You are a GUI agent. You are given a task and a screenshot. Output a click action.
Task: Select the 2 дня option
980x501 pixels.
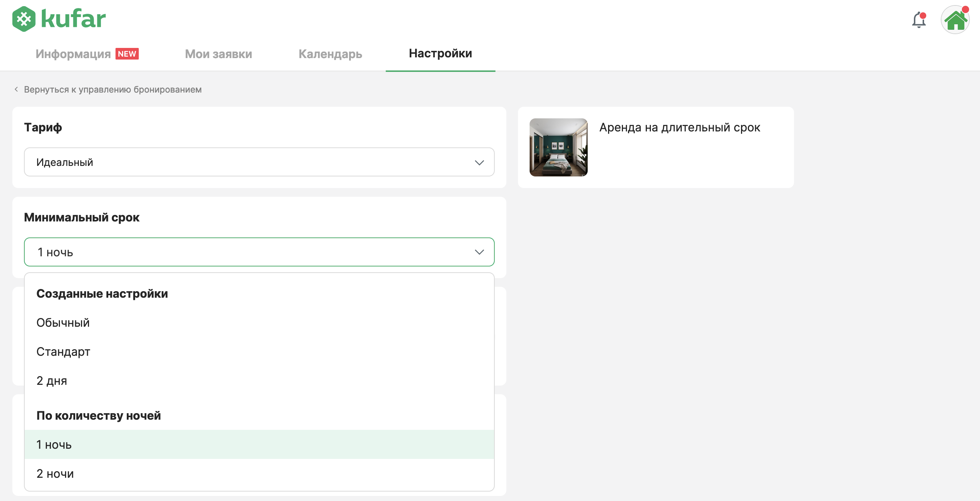pyautogui.click(x=259, y=380)
